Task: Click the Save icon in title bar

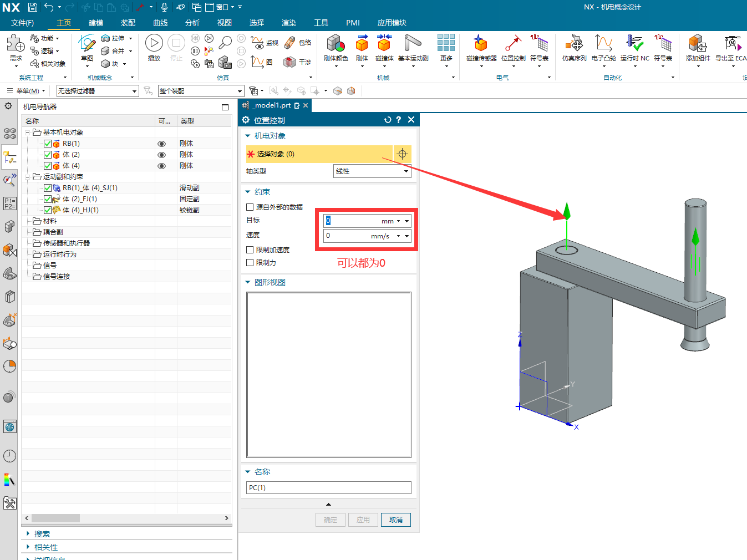Action: pos(33,7)
